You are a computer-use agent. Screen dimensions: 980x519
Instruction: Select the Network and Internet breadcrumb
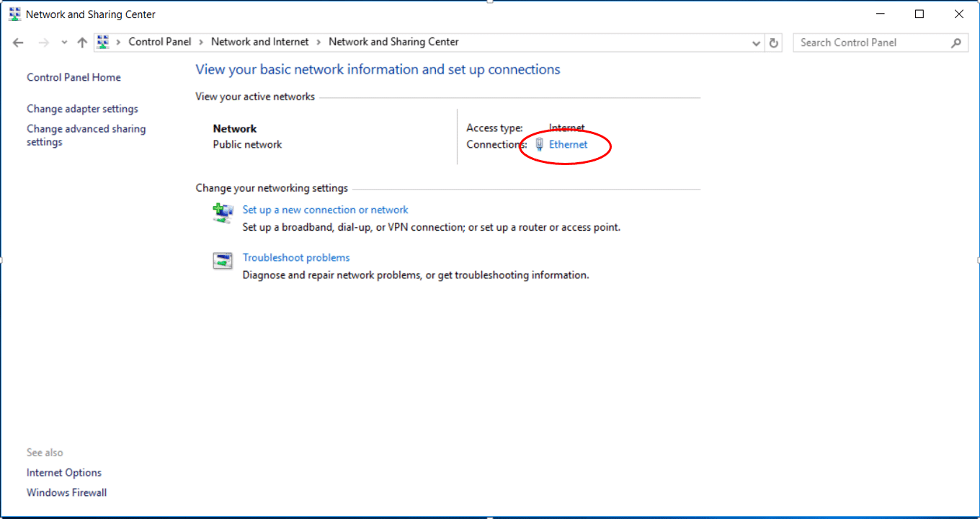click(x=260, y=42)
